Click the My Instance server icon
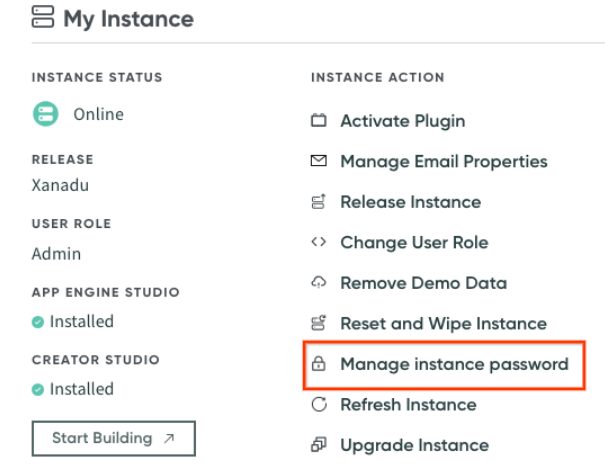 [x=43, y=18]
